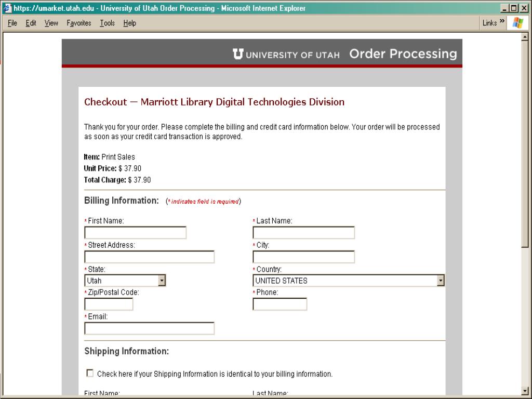This screenshot has height=399, width=532.
Task: Maximize the Internet Explorer window
Action: coord(514,8)
